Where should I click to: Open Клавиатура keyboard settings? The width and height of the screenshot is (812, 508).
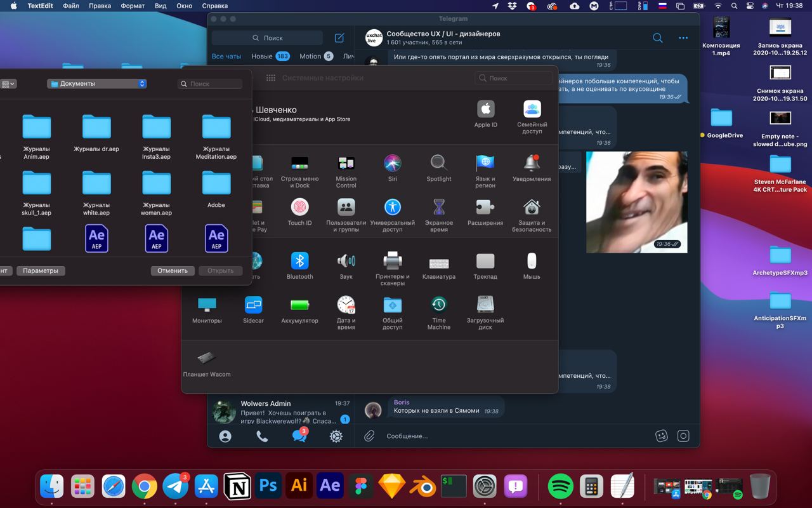click(439, 265)
